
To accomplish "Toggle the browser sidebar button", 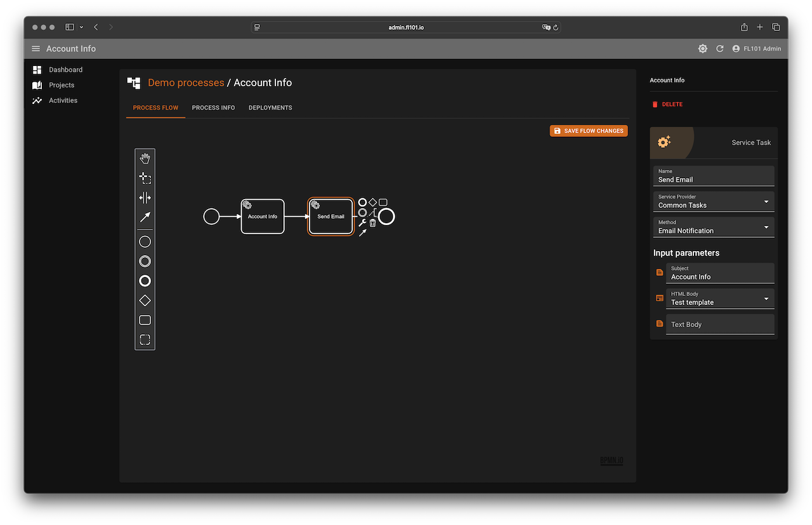I will coord(70,27).
